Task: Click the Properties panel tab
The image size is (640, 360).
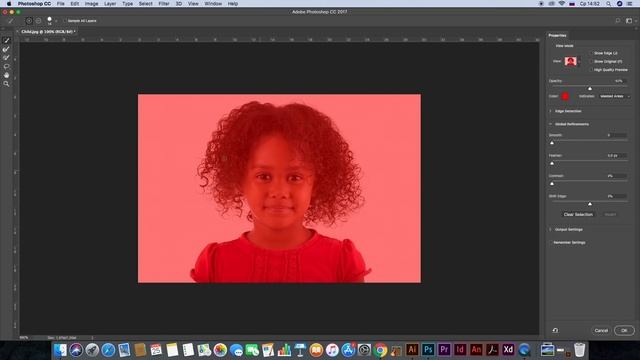Action: (557, 36)
